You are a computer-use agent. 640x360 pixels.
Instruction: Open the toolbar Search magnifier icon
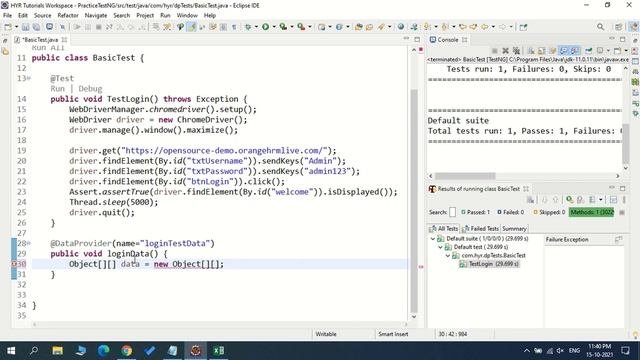pyautogui.click(x=600, y=27)
